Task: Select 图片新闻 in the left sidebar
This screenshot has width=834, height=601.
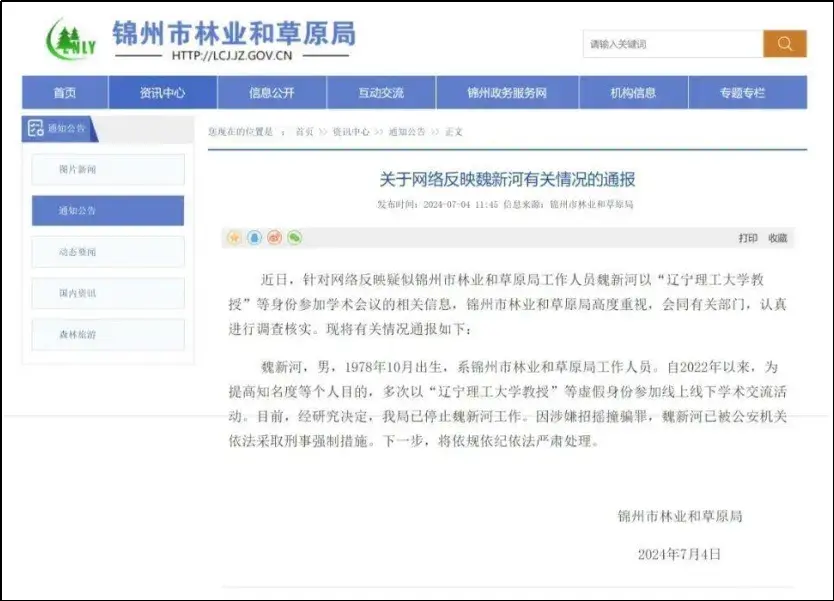Action: tap(108, 170)
